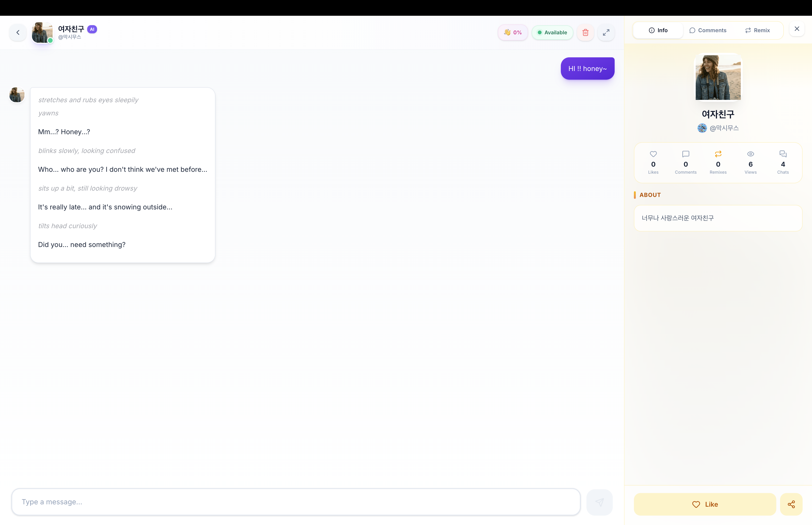812x525 pixels.
Task: Select the Info tab
Action: (658, 30)
